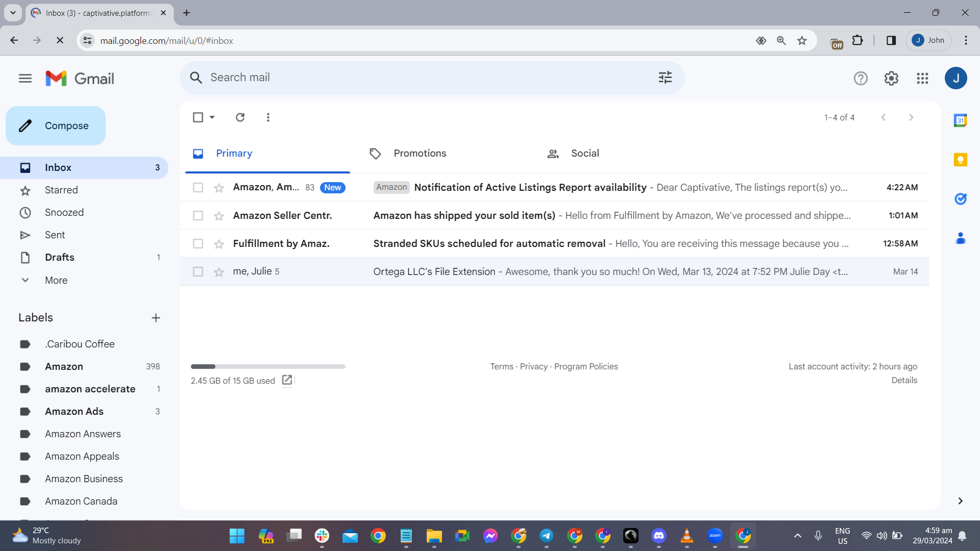
Task: Open the Inbox folder
Action: point(84,167)
